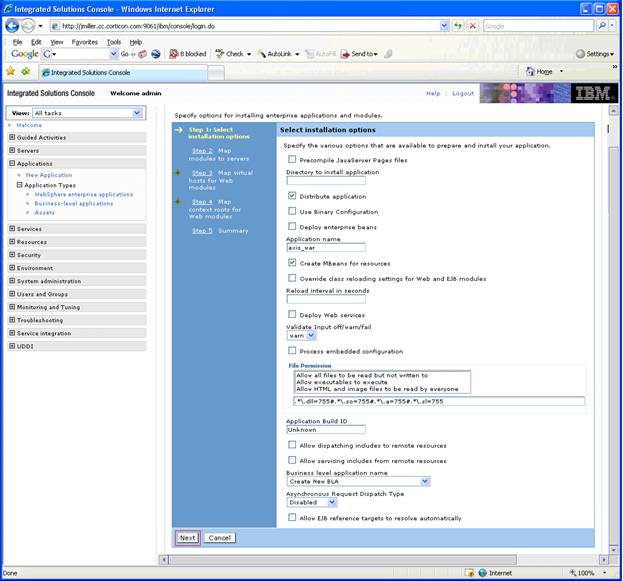
Task: Open Step 5 Summary link
Action: pos(202,231)
